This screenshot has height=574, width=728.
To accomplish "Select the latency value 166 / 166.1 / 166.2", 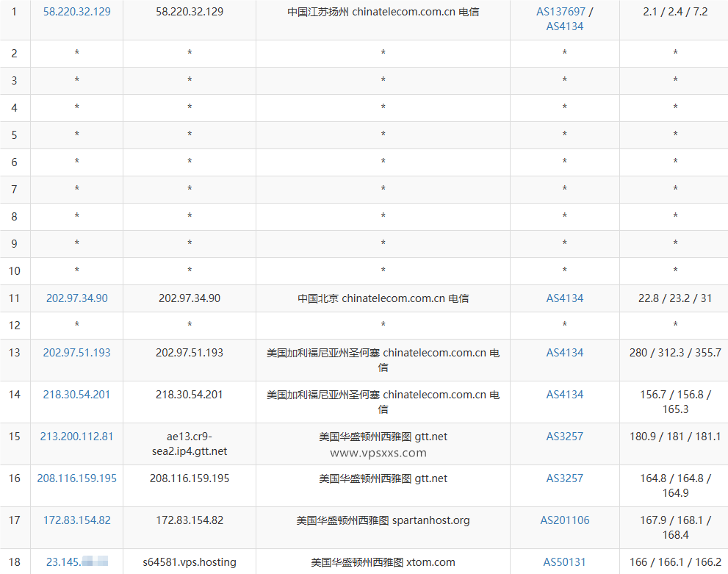I will click(675, 562).
